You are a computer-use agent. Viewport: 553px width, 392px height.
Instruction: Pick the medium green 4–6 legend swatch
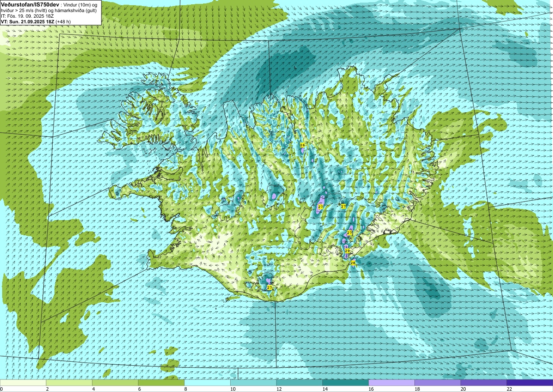tap(115, 383)
